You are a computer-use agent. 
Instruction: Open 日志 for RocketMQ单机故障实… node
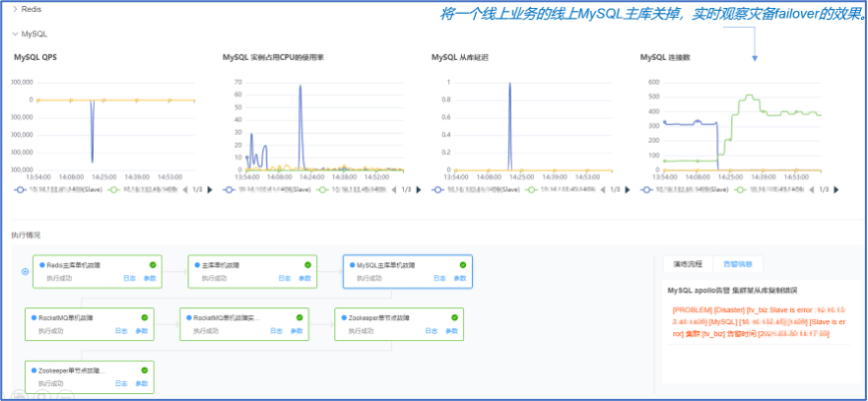click(x=276, y=331)
